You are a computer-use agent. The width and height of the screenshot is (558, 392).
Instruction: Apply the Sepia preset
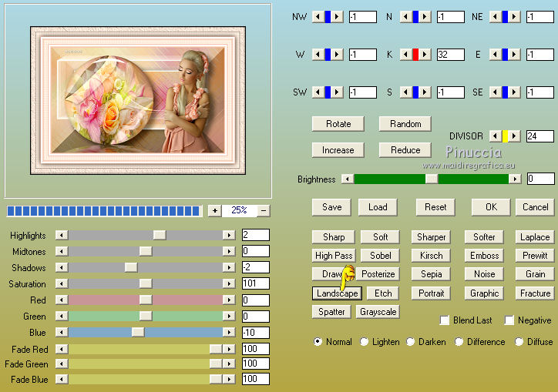click(431, 274)
